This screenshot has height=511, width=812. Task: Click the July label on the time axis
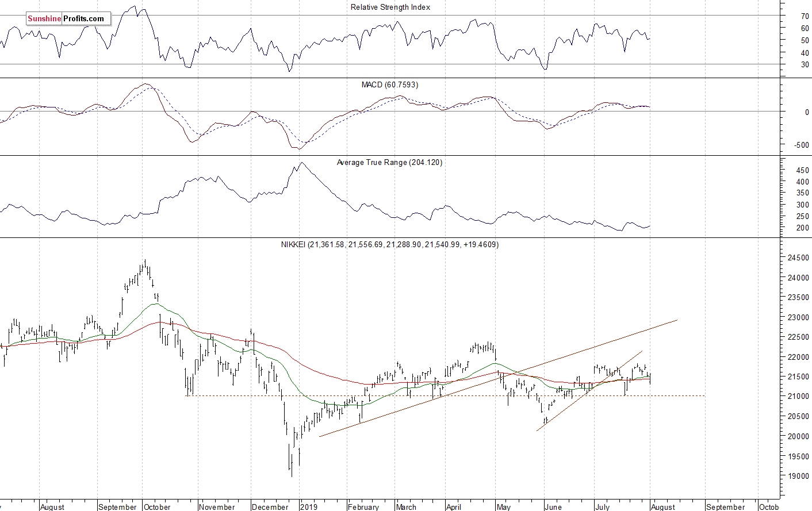[602, 507]
